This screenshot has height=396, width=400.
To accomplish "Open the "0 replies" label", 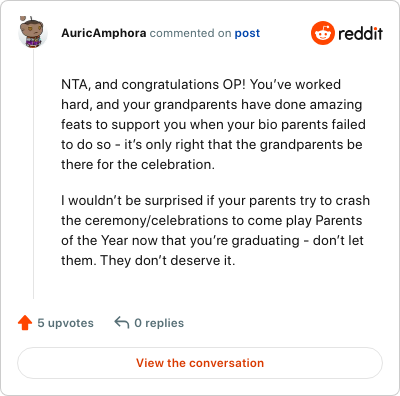I will coord(159,323).
